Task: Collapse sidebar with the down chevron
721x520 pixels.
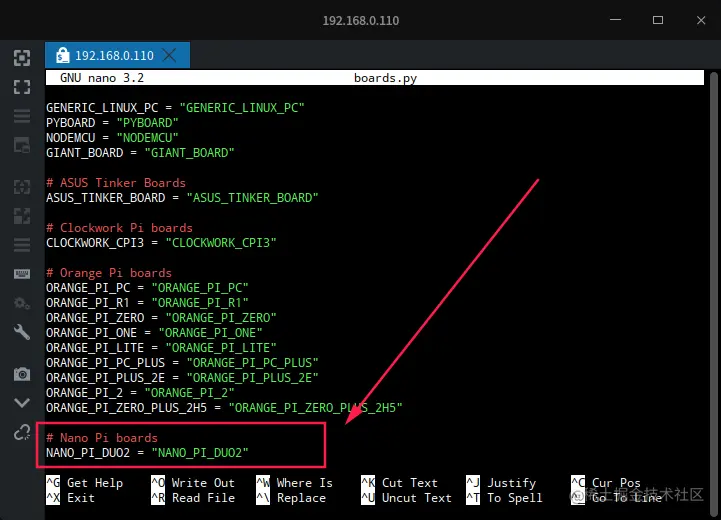Action: 22,403
